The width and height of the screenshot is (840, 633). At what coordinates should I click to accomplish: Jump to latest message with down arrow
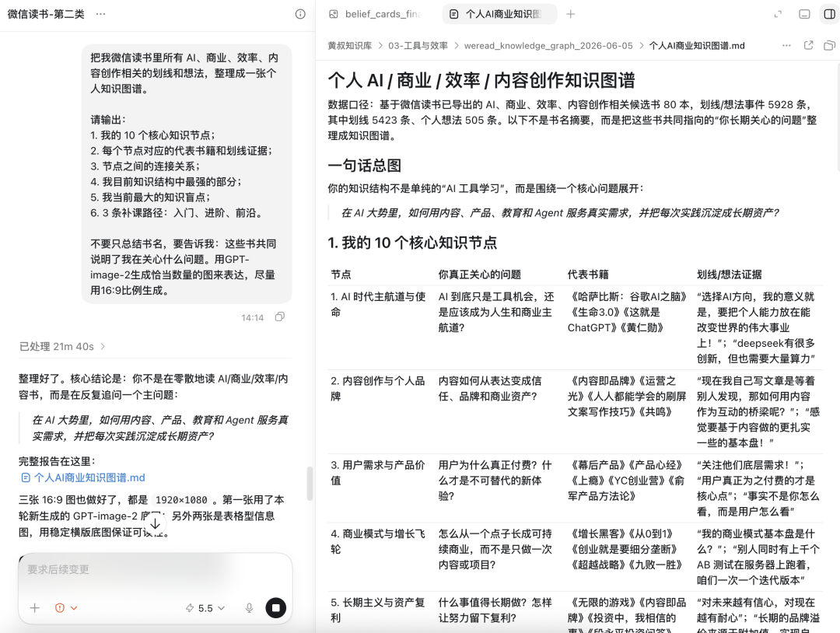click(155, 523)
